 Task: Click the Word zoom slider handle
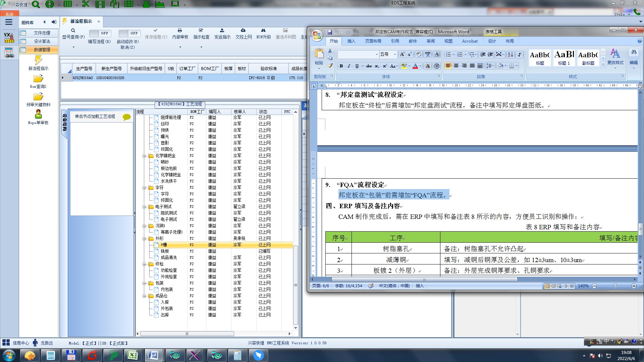[615, 286]
